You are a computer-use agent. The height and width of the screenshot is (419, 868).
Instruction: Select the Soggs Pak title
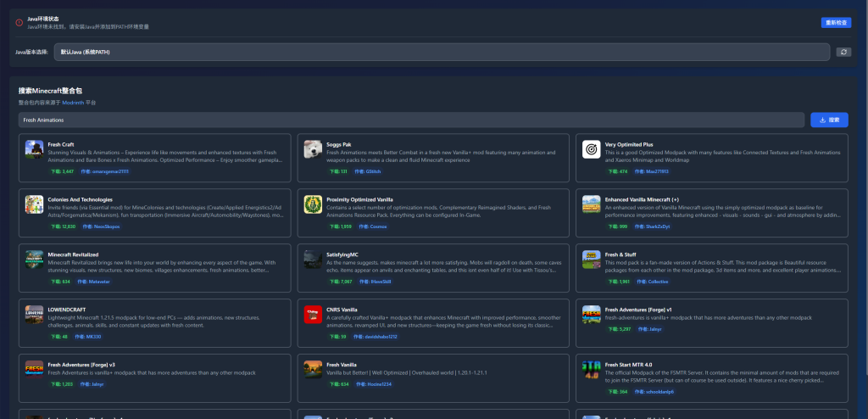coord(339,144)
